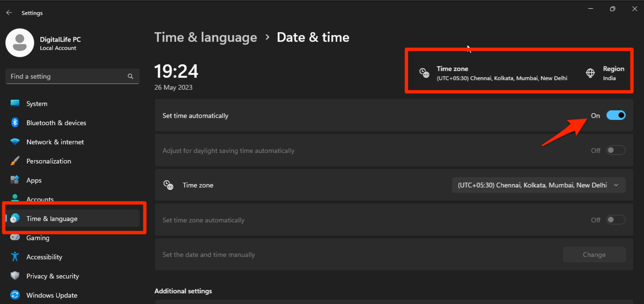Click the Region globe icon
The width and height of the screenshot is (644, 304).
590,73
